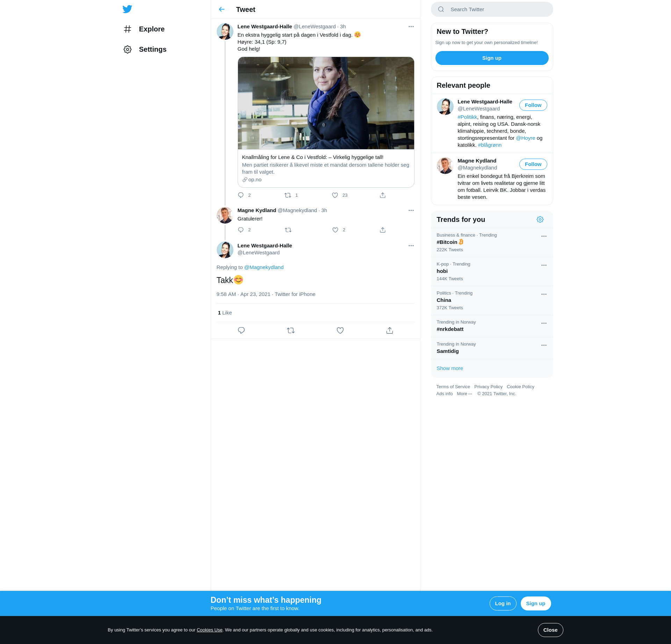Expand the More footer menu

point(464,394)
